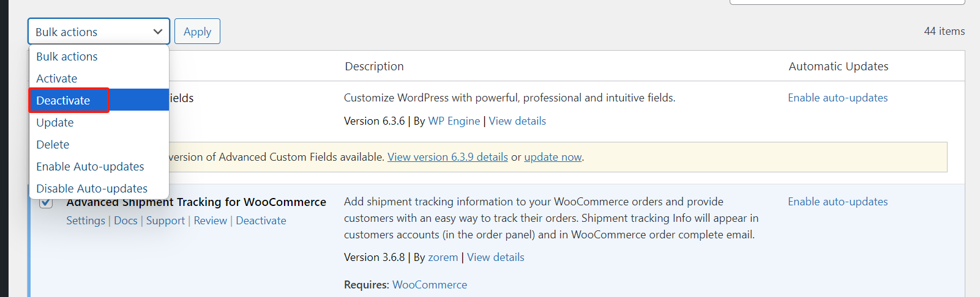Click the update now link
Screen dimensions: 980x297
click(553, 157)
